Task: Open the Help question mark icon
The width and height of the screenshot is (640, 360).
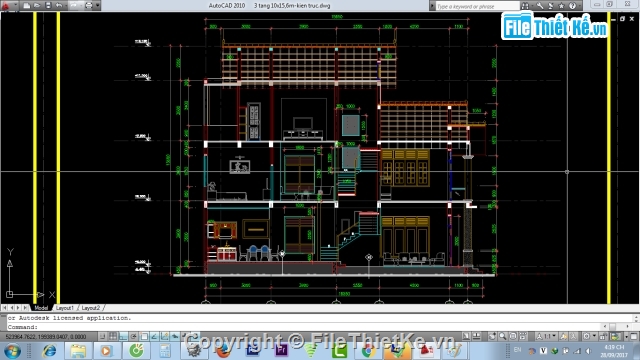Action: [x=572, y=6]
